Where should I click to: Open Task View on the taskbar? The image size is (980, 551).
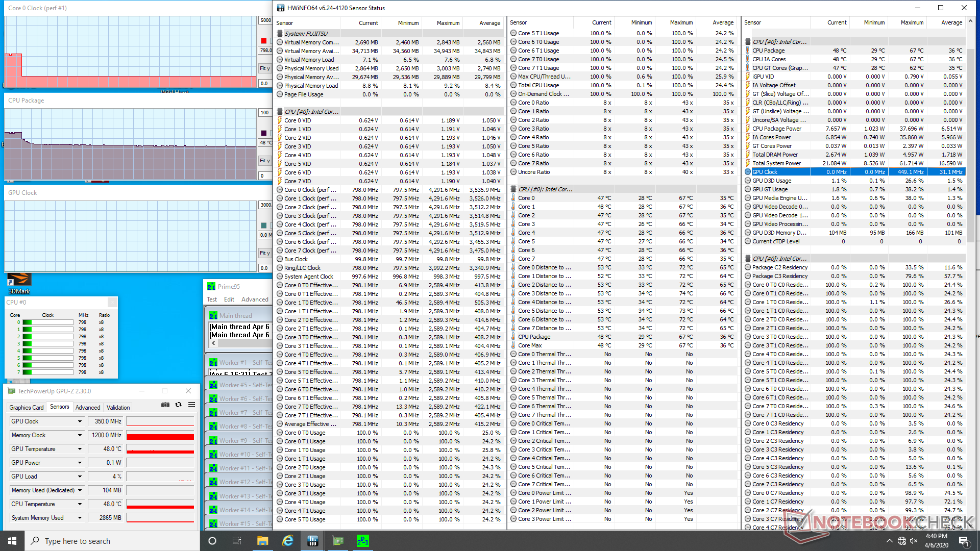click(236, 541)
